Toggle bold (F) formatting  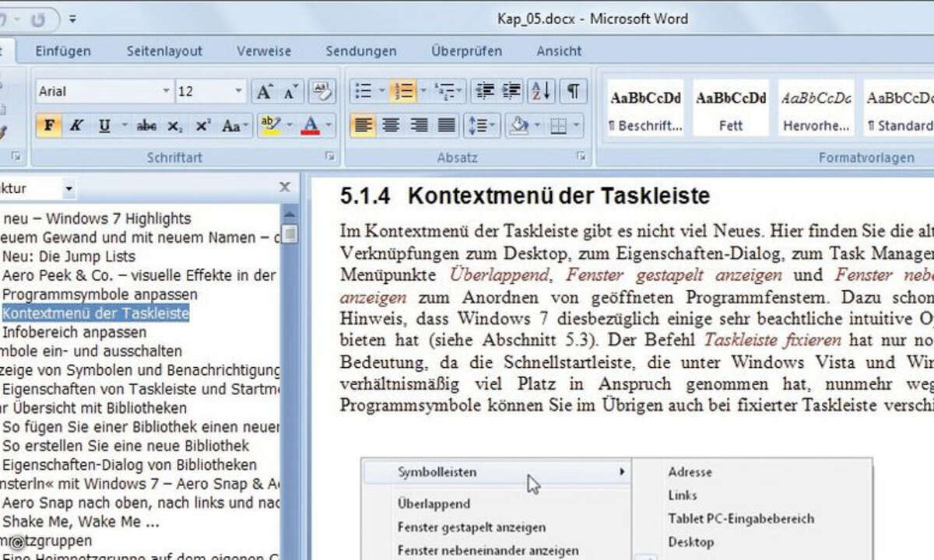pyautogui.click(x=49, y=125)
